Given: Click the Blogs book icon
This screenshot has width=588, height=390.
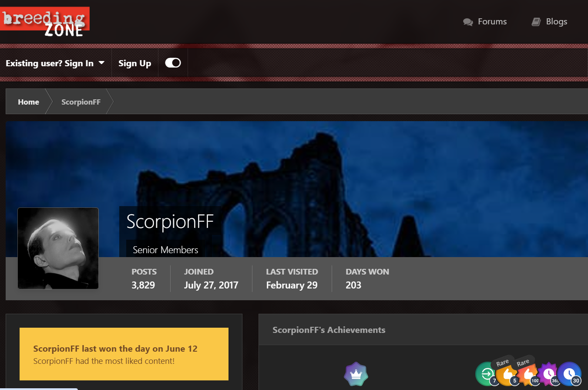Looking at the screenshot, I should click(536, 22).
